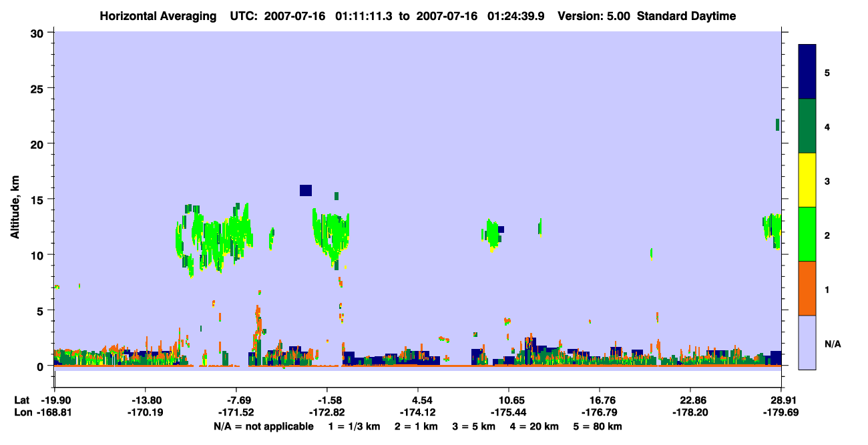Click the 'N/A = not applicable' legend note
The image size is (868, 445).
(x=263, y=426)
